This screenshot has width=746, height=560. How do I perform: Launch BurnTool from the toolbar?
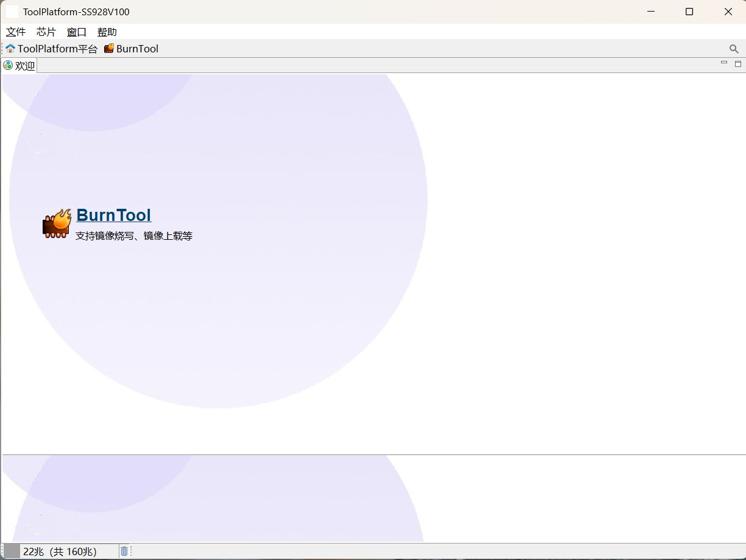pos(132,49)
